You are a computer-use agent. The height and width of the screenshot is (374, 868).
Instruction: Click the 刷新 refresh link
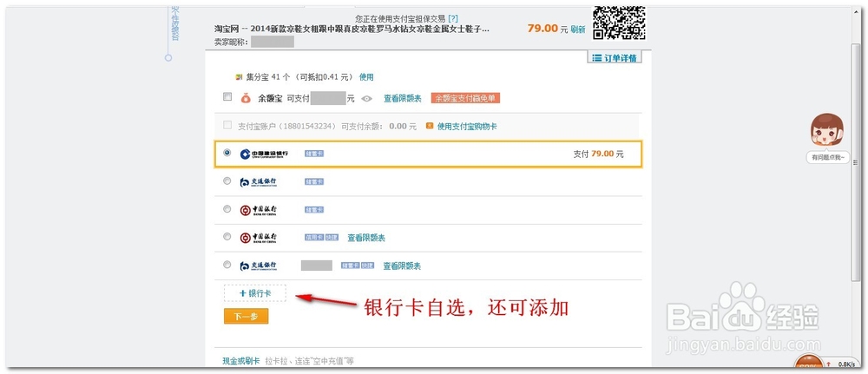click(x=578, y=30)
